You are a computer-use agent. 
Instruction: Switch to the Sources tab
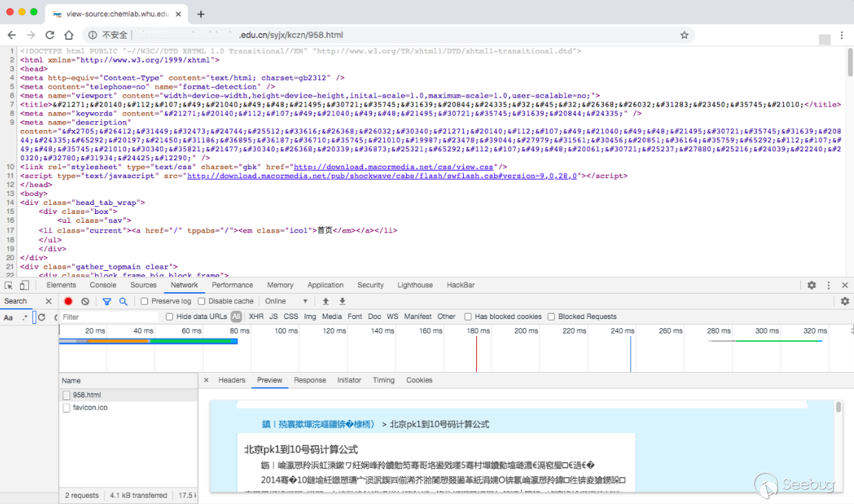pyautogui.click(x=143, y=285)
